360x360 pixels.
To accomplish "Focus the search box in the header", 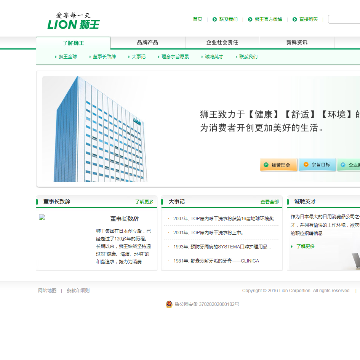I will (x=344, y=19).
